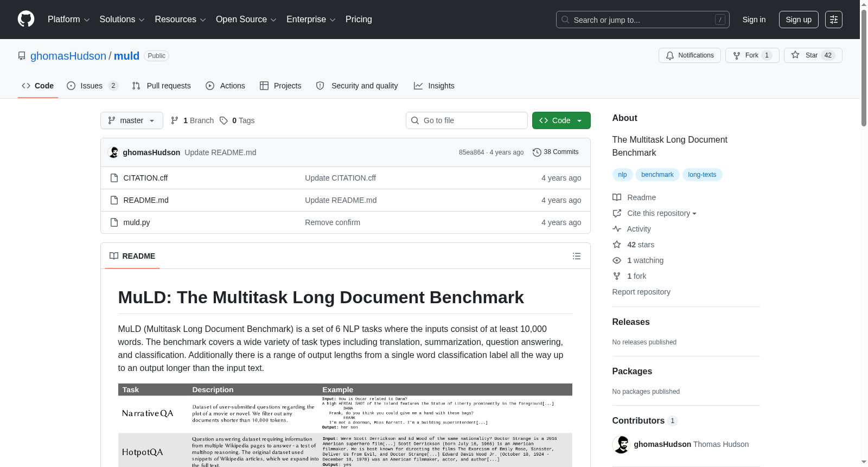Switch to Pull requests tab
The height and width of the screenshot is (467, 868).
[x=162, y=86]
